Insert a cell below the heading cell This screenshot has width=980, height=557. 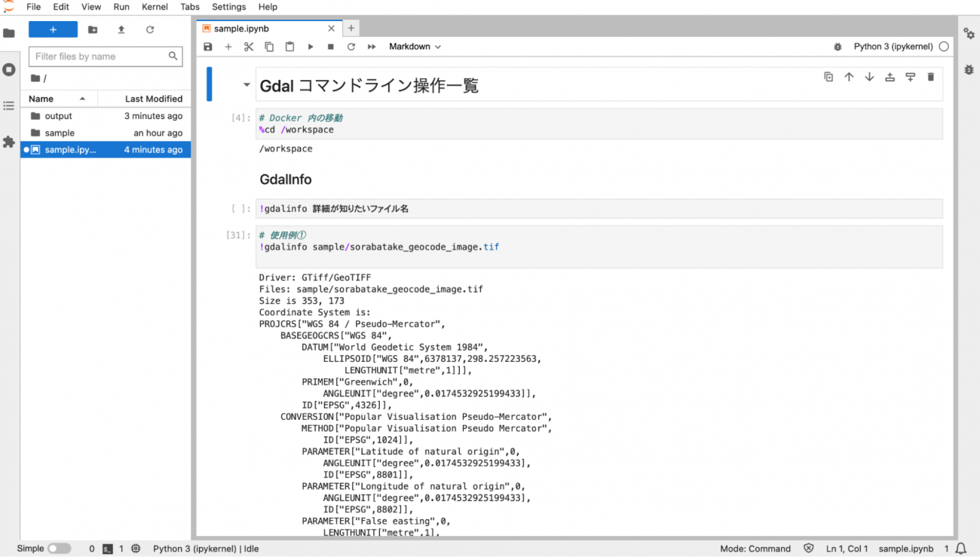(910, 77)
